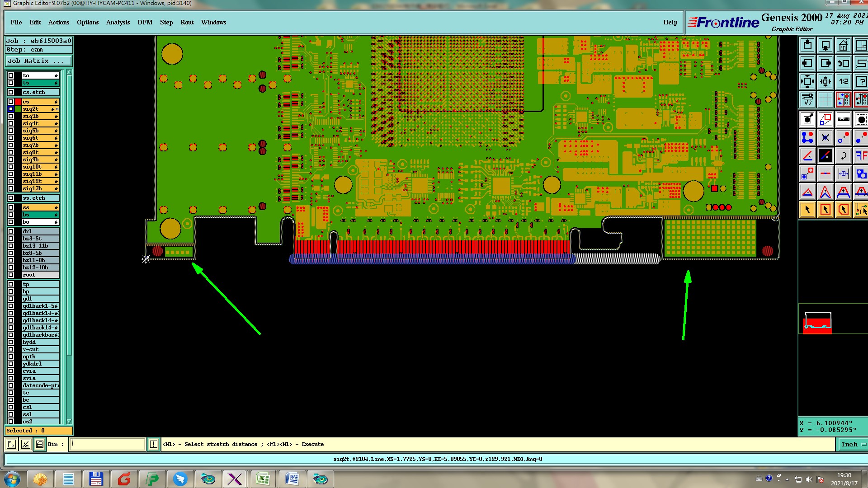The image size is (868, 488).
Task: Click the Home view icon
Action: pos(843,46)
